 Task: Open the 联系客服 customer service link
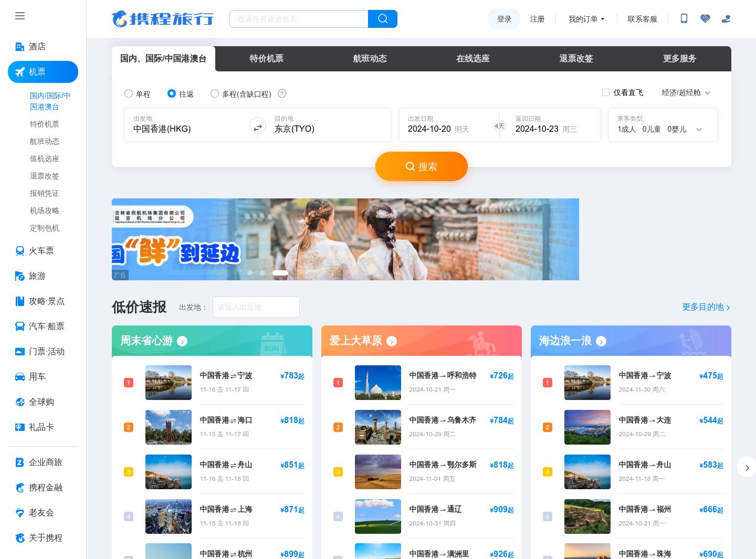pos(642,19)
